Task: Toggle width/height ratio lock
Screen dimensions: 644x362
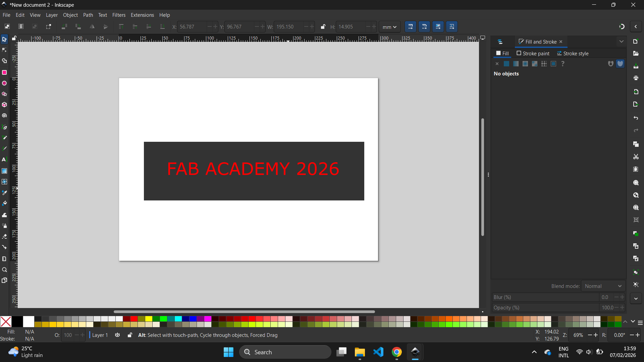Action: coord(323,27)
